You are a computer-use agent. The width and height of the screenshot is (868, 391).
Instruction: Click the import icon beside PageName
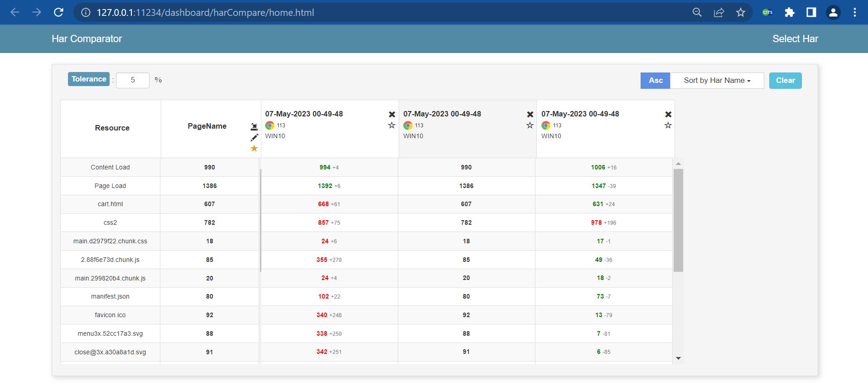point(254,126)
